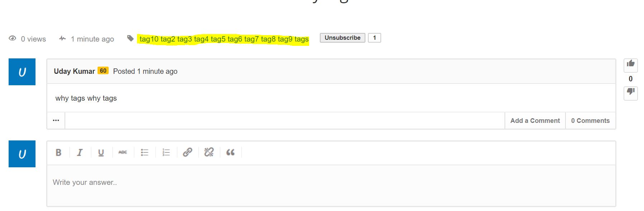644x211 pixels.
Task: Click into the Write your answer field
Action: (x=331, y=185)
